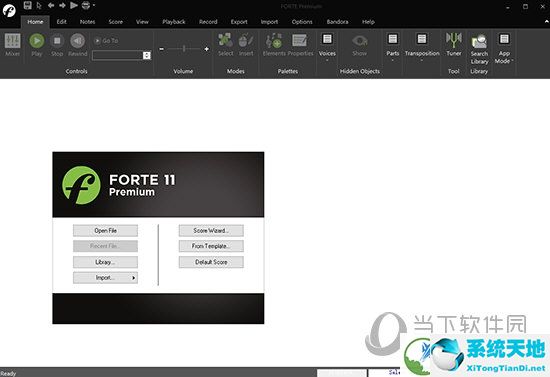This screenshot has width=550, height=377.
Task: Undo with the left arrow icon
Action: [x=51, y=5]
